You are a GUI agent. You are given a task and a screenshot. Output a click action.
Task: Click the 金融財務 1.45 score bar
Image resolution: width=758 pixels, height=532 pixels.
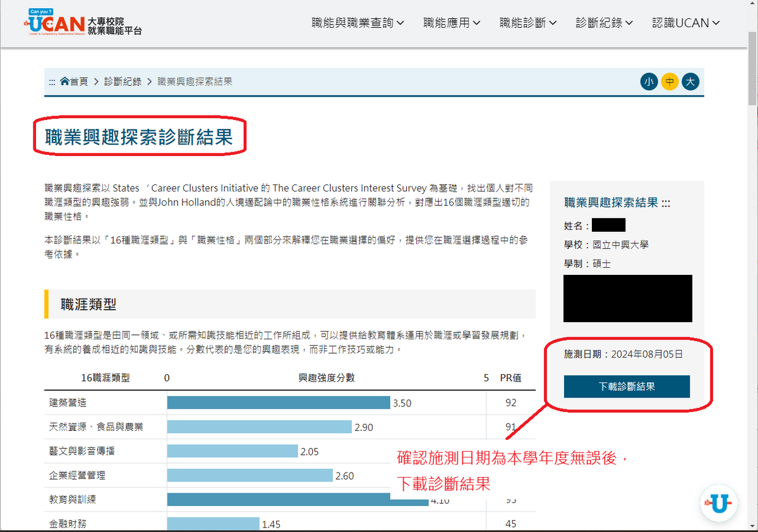(x=214, y=524)
